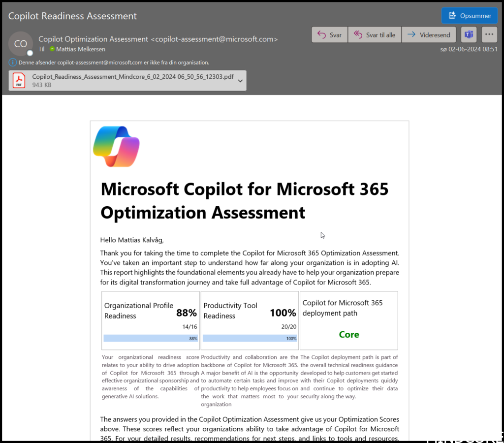Click the info icon beside external sender warning
The image size is (504, 443).
pos(13,63)
